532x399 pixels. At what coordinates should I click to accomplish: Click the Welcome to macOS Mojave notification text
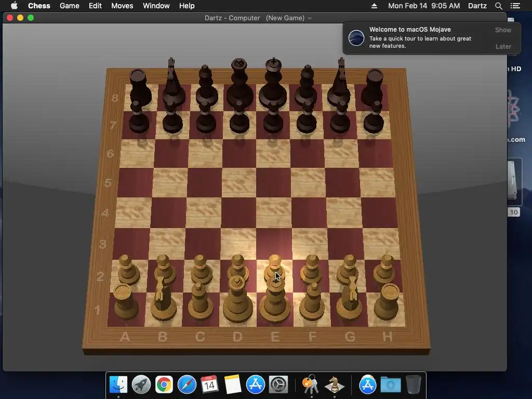[x=410, y=30]
